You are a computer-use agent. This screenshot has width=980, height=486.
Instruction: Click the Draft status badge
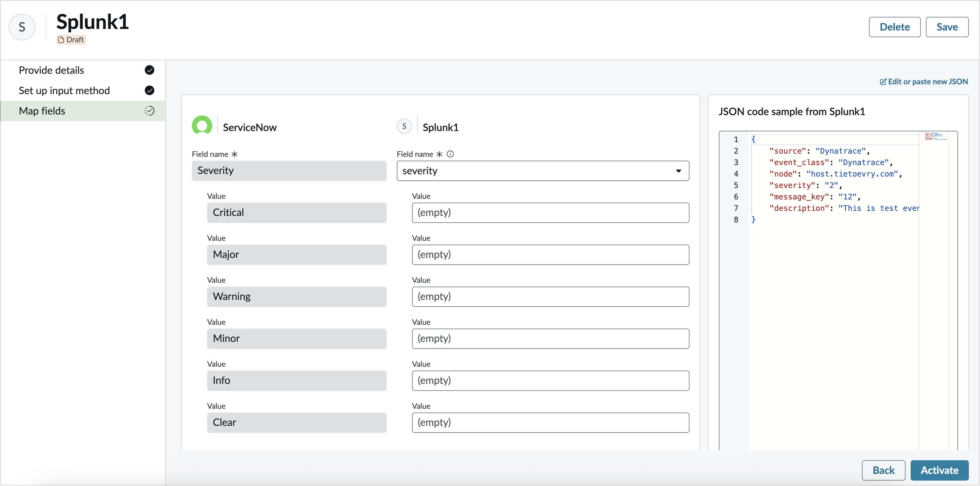[x=72, y=39]
